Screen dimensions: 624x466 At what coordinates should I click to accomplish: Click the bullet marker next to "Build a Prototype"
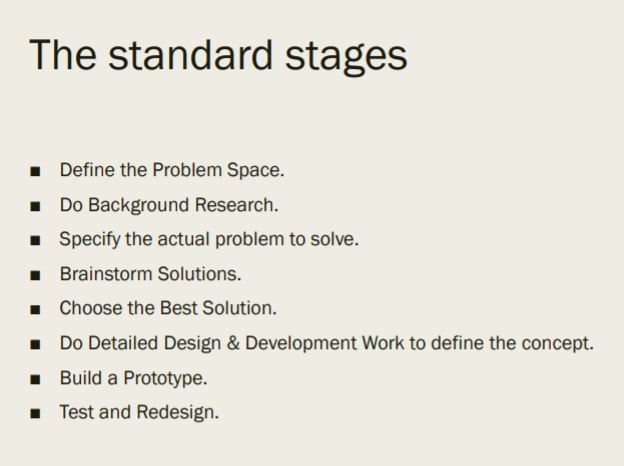click(x=36, y=380)
